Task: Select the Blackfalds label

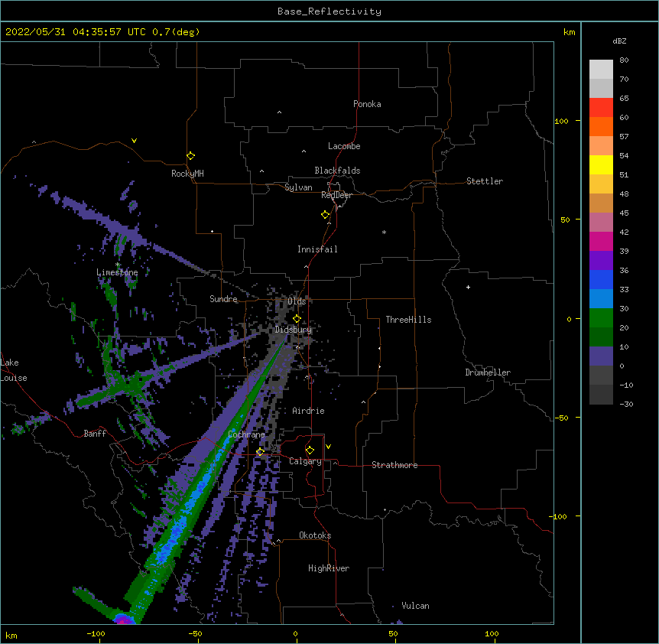Action: [337, 171]
